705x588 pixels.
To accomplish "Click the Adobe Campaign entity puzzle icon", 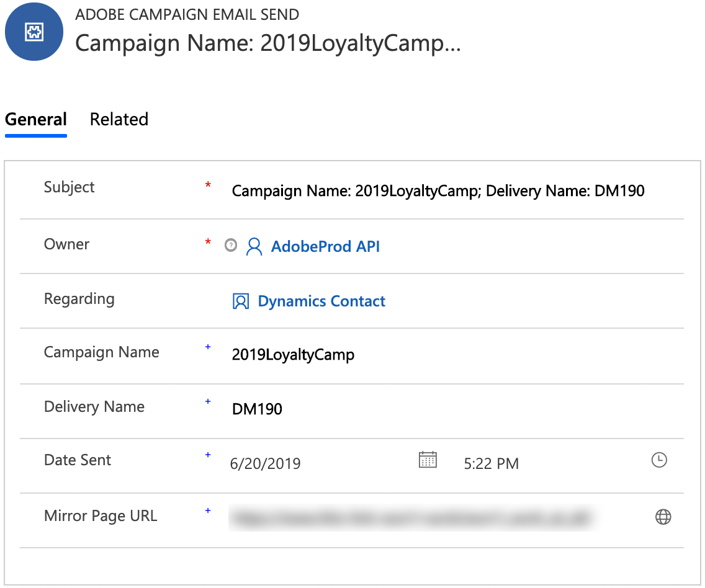I will 34,32.
